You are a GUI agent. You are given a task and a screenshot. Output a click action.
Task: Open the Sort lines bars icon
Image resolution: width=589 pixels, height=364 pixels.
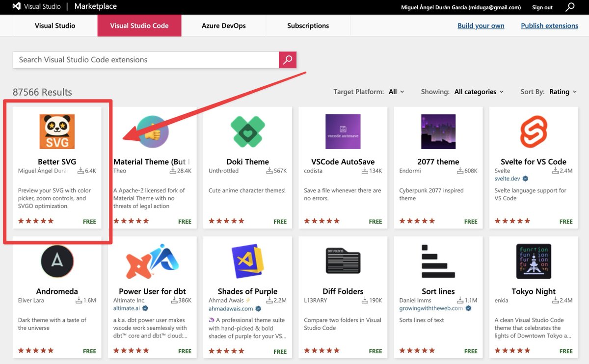(438, 261)
